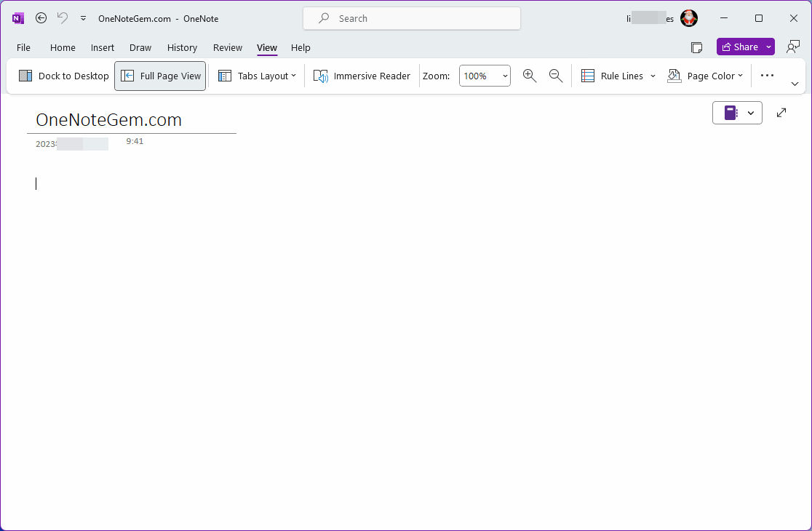Switch to the Review tab
The image size is (812, 531).
coord(227,47)
